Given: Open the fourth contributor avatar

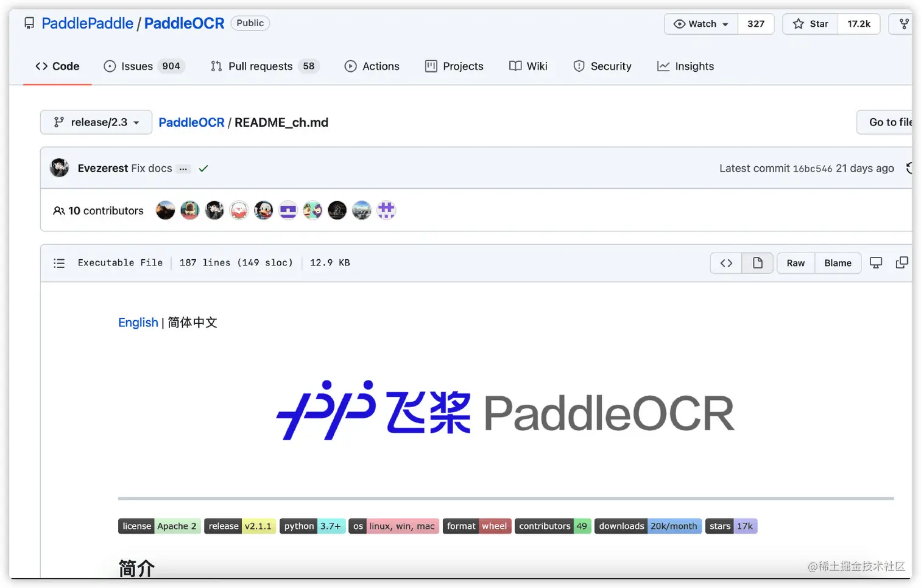Looking at the screenshot, I should point(239,211).
